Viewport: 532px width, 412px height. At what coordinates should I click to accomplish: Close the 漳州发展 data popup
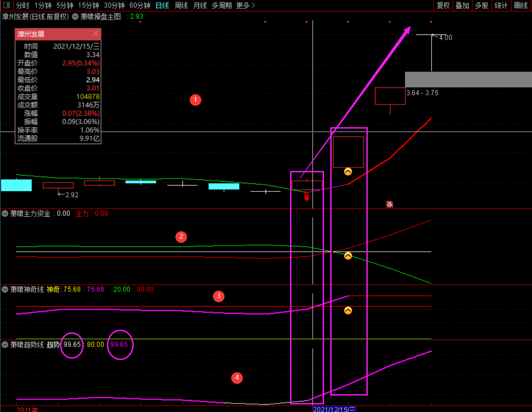(95, 34)
